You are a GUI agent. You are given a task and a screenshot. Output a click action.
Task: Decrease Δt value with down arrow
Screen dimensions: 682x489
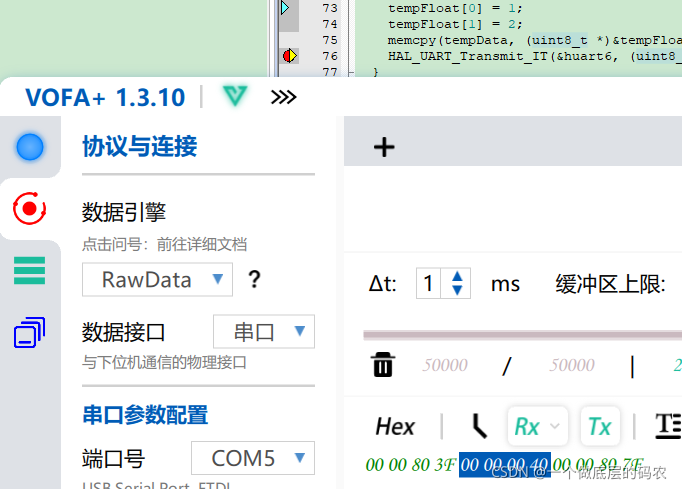pos(457,290)
